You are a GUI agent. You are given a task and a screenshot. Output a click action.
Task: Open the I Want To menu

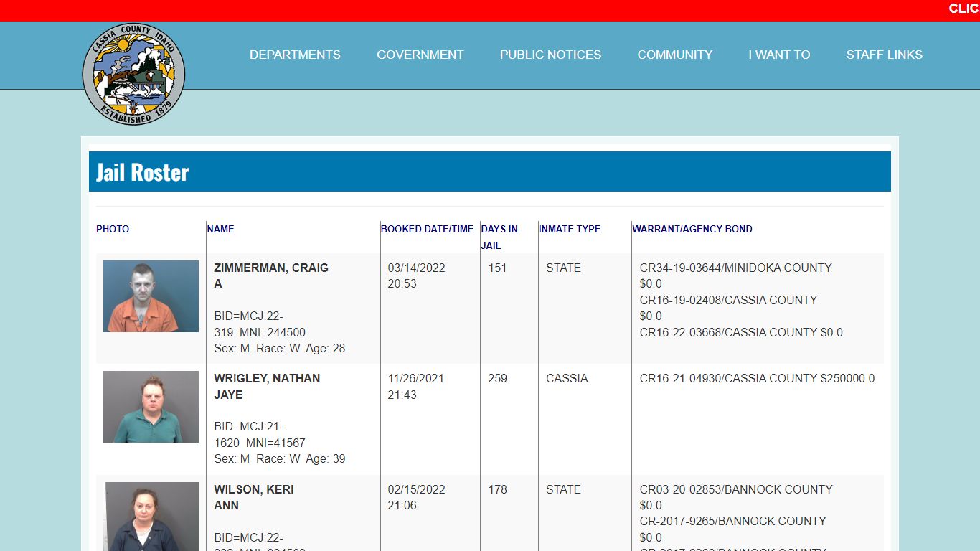pyautogui.click(x=779, y=55)
